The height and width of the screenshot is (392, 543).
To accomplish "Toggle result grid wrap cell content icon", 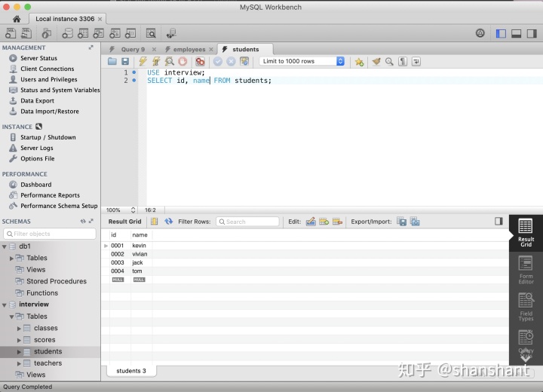I will pos(154,222).
